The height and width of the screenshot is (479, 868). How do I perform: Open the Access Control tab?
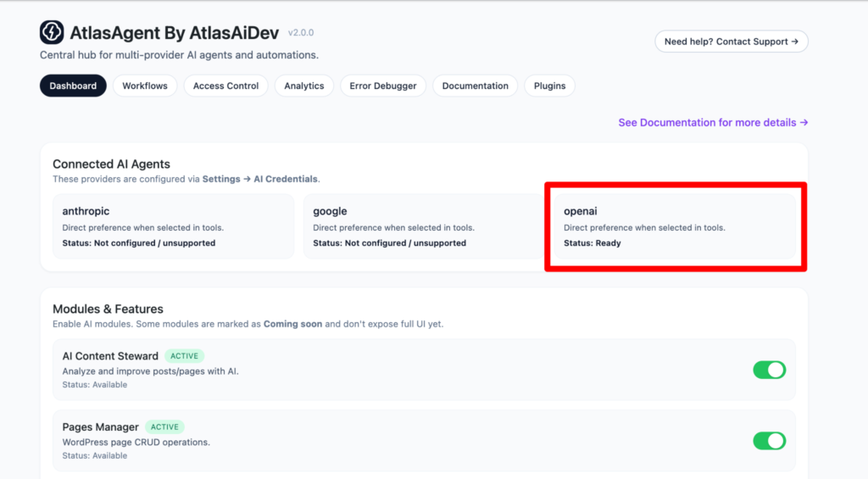tap(225, 86)
